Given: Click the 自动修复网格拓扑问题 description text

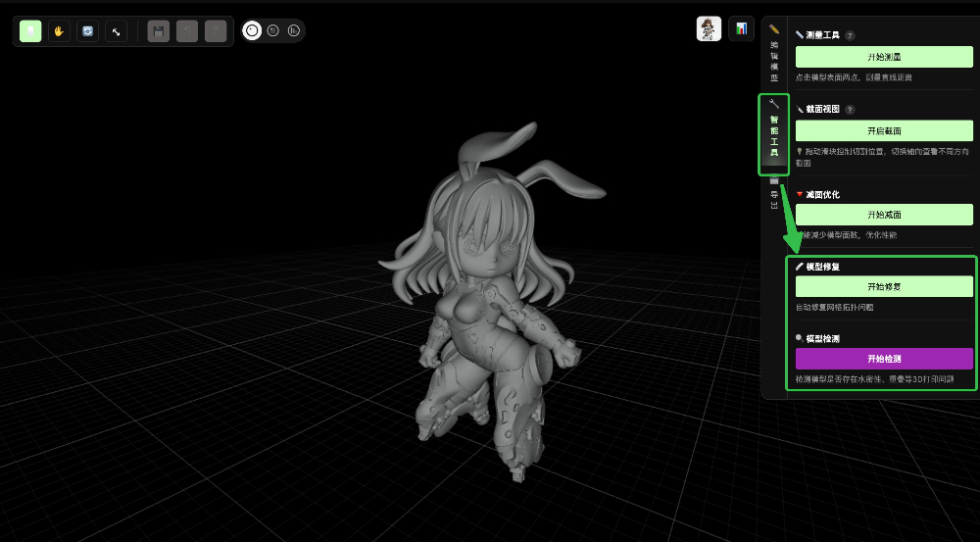Looking at the screenshot, I should pos(834,308).
